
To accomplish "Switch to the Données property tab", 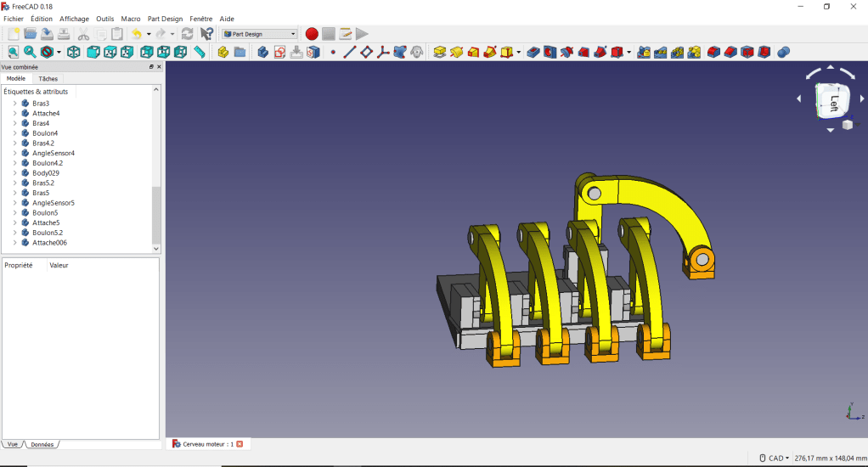I will (42, 444).
